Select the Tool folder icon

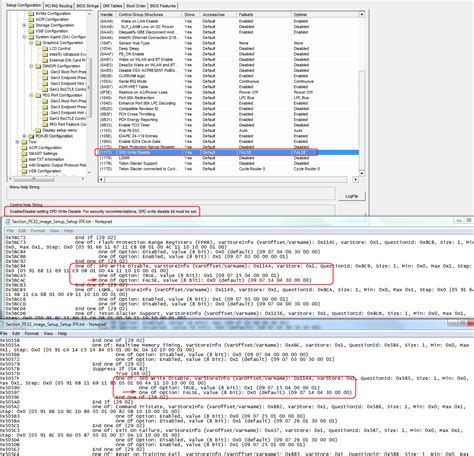24,142
